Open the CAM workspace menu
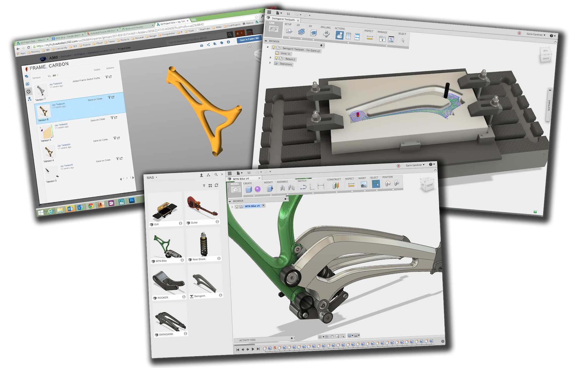Viewport: 588px width, 368px height. coord(273,28)
